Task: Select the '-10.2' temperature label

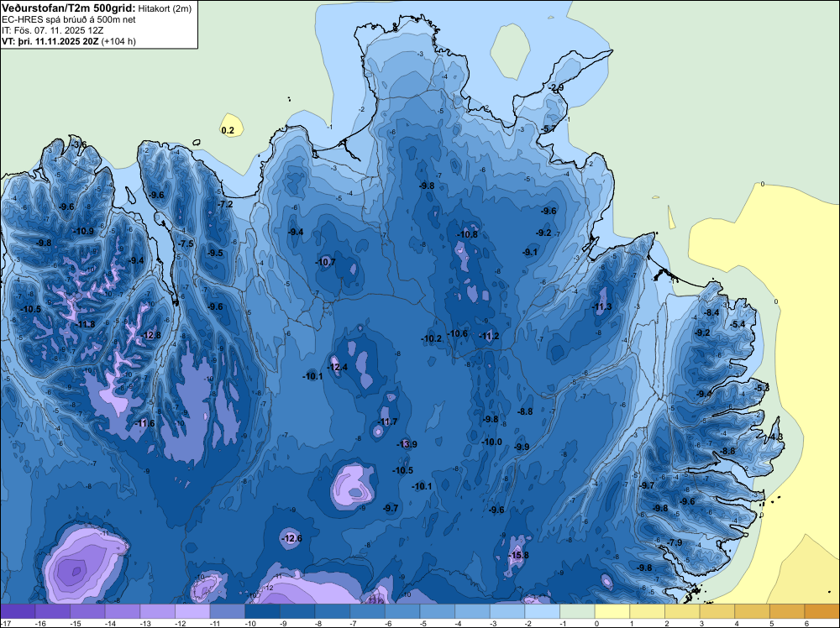Action: click(431, 338)
